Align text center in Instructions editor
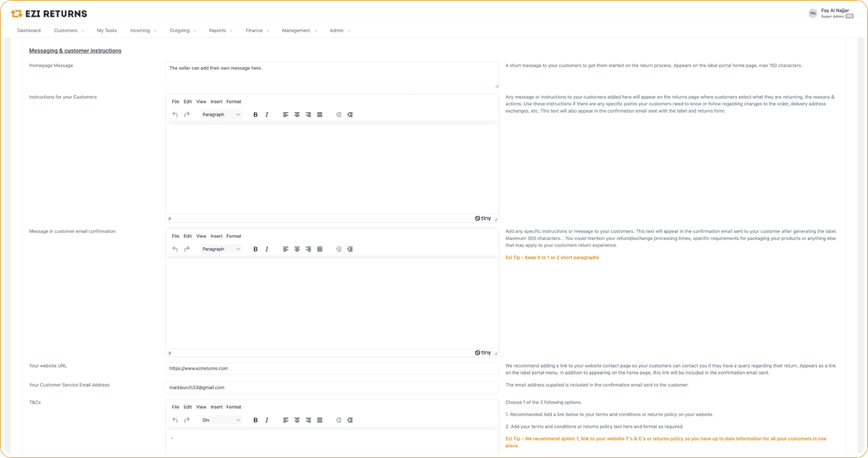Viewport: 868px width, 458px height. 297,115
